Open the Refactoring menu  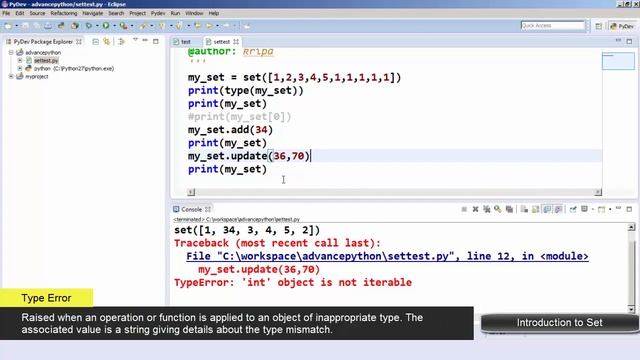pyautogui.click(x=64, y=13)
